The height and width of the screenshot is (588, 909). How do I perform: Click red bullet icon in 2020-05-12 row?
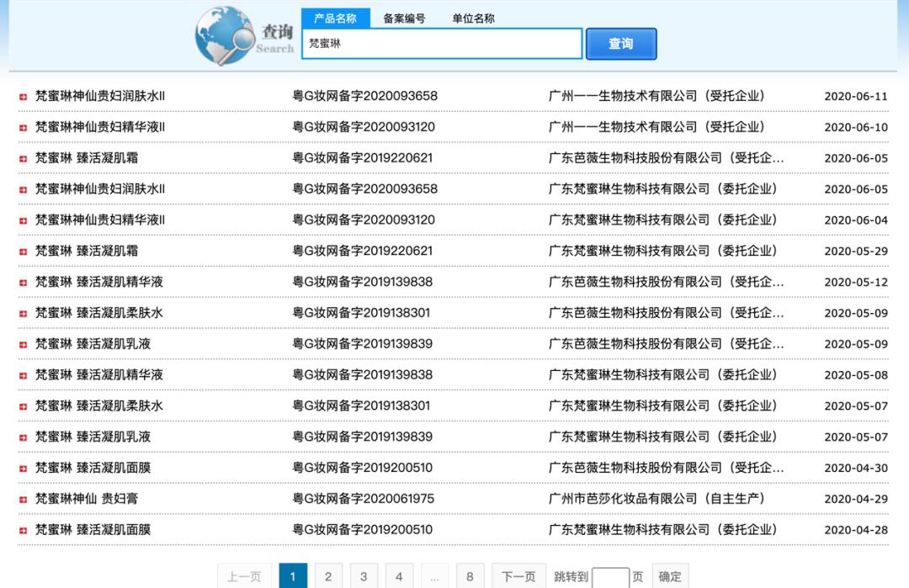point(23,283)
